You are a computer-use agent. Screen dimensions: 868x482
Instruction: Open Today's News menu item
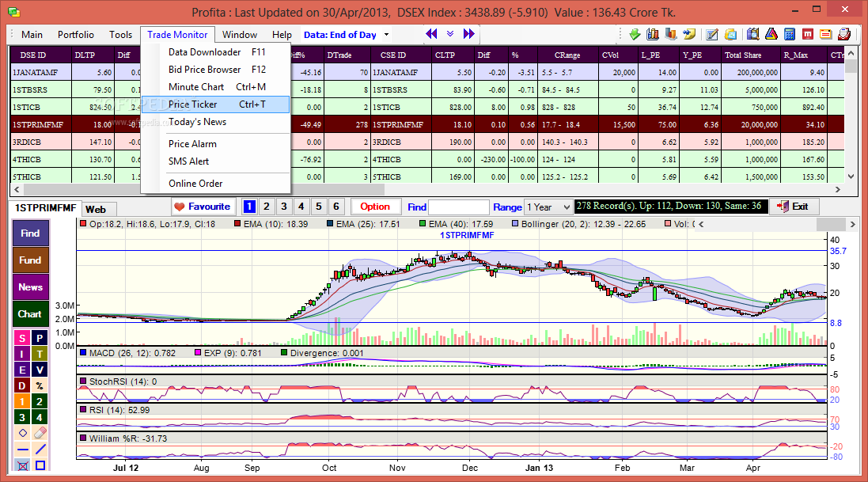pos(216,122)
